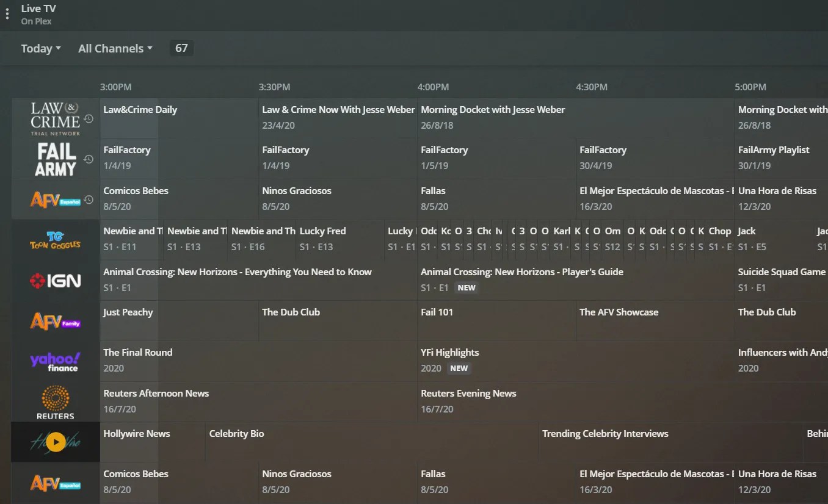The width and height of the screenshot is (828, 504).
Task: Open Law & Crime Now With Jesse Weber
Action: point(338,118)
